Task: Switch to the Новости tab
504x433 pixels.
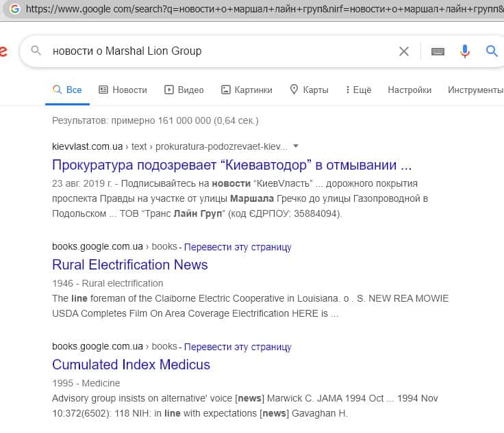Action: pyautogui.click(x=123, y=90)
